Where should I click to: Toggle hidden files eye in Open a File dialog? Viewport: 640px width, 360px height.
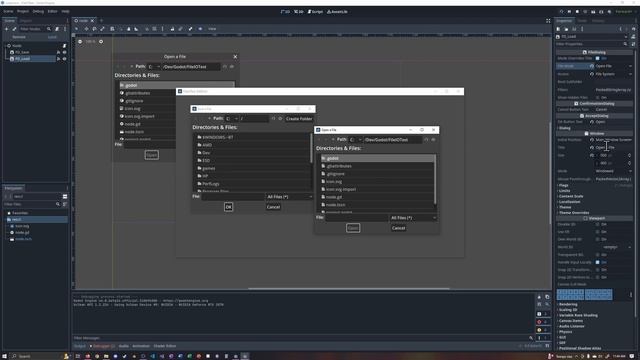point(433,140)
